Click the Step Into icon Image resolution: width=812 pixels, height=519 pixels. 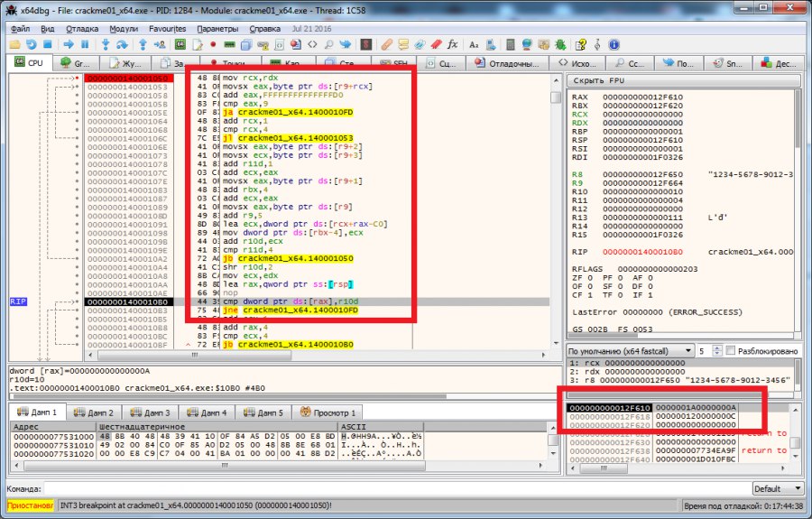[x=106, y=44]
